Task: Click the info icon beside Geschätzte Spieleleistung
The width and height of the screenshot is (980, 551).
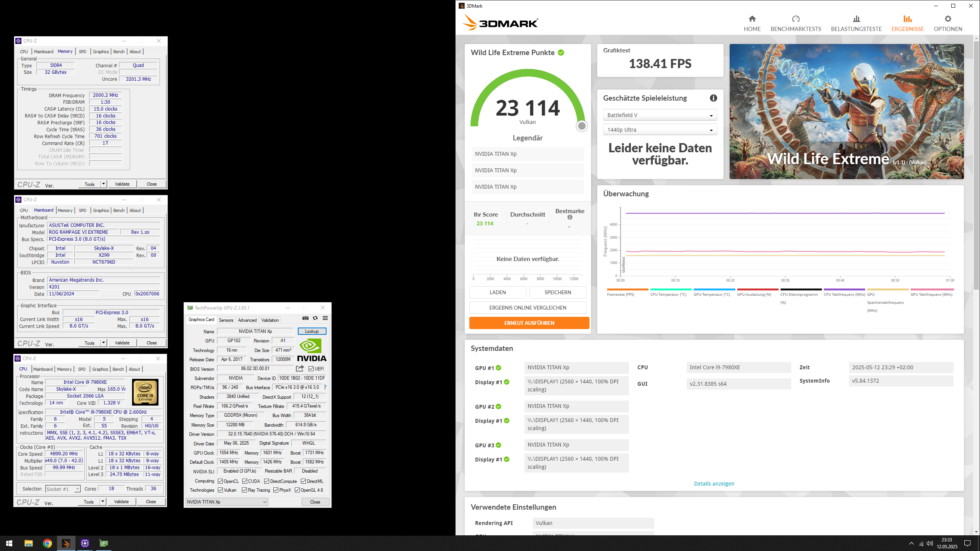Action: 713,98
